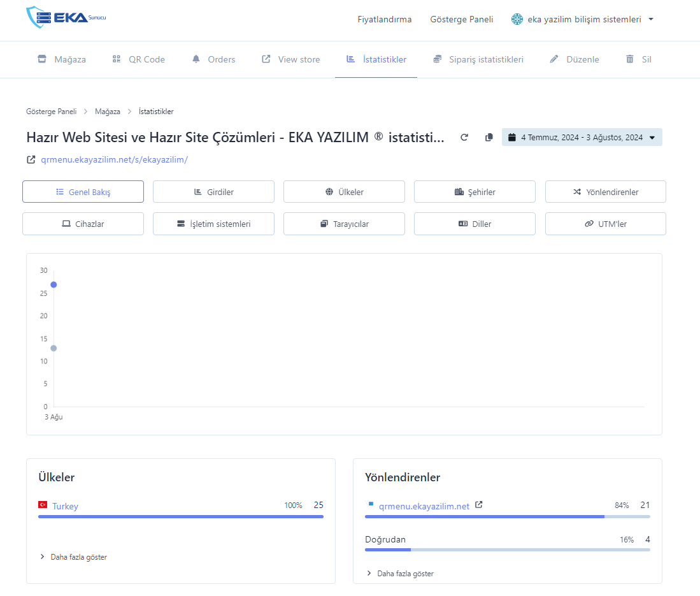
Task: Click the EKA Sunucu logo
Action: [x=66, y=18]
